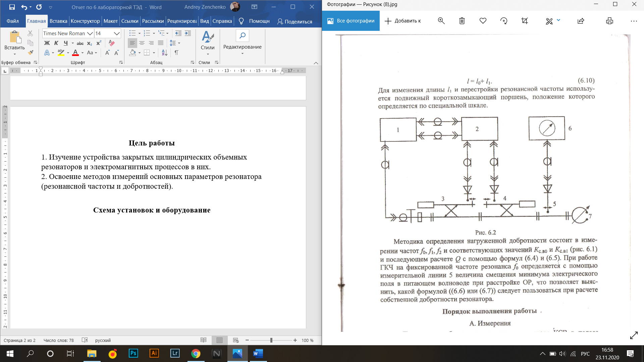
Task: Open the Стили gallery
Action: 208,43
